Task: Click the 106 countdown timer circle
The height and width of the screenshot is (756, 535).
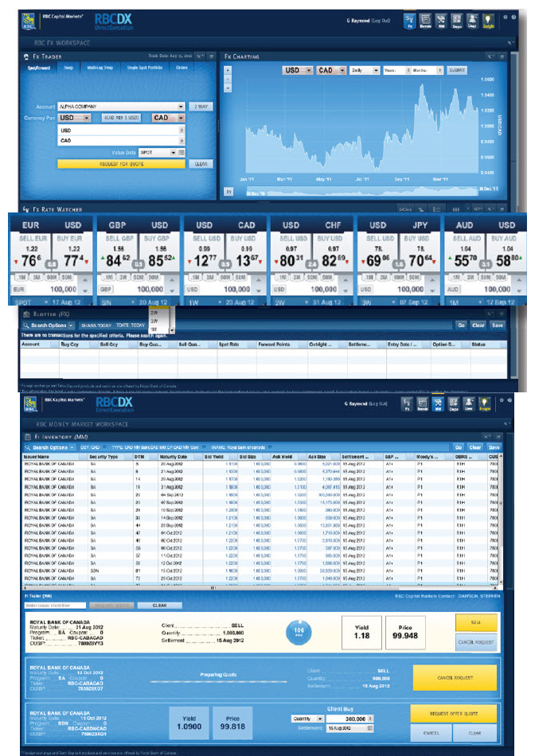Action: [x=299, y=631]
